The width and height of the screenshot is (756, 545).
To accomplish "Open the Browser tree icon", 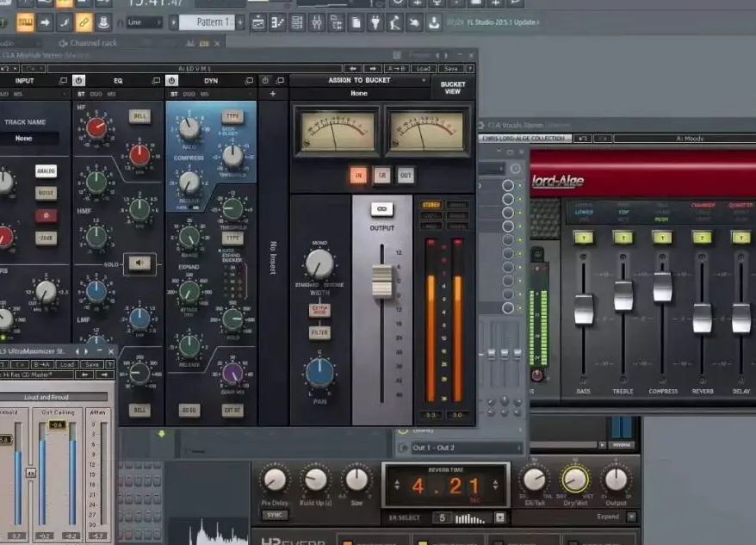I will tap(336, 22).
